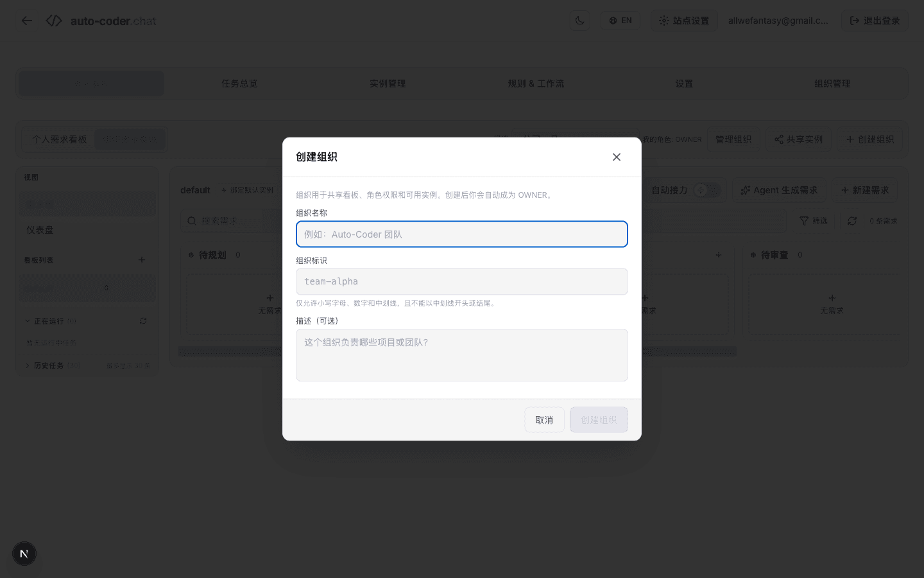Click the back arrow beside auto-coder.chat logo
Screen dimensions: 924x578
click(27, 21)
